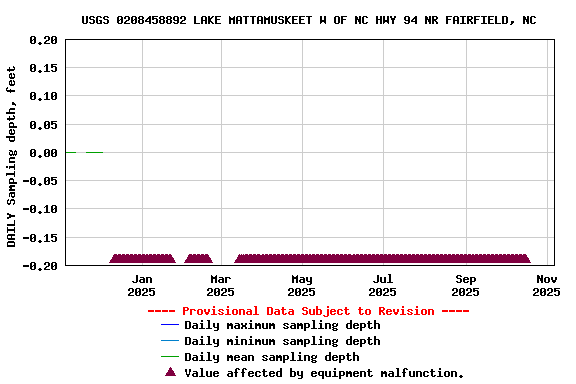The height and width of the screenshot is (384, 576).
Task: Click the light blue minimum legend line
Action: tap(170, 341)
